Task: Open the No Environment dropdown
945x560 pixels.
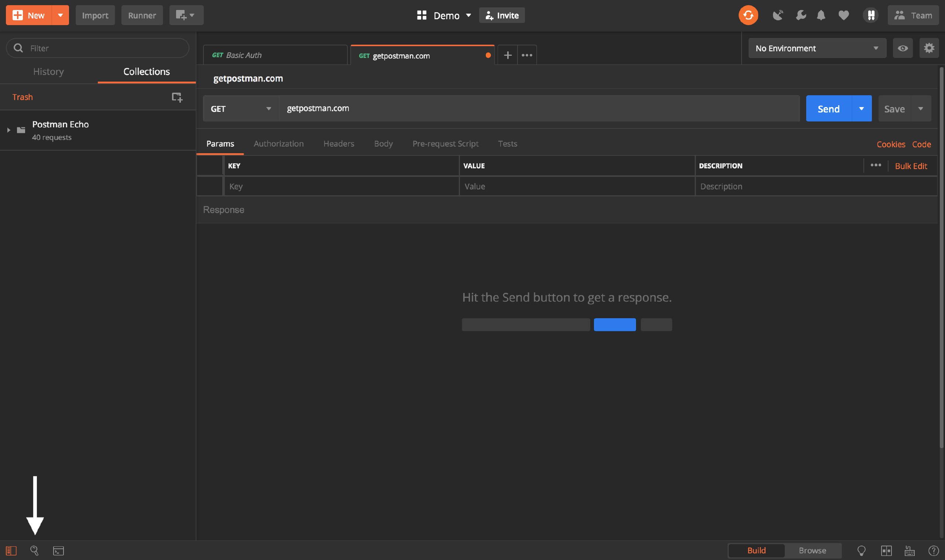Action: click(x=817, y=48)
